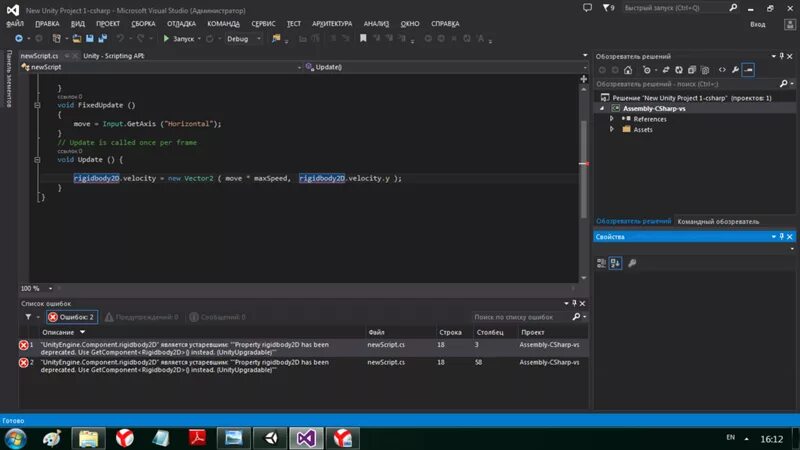Toggle the Предупреждений 0 warnings filter
Viewport: 800px width, 450px height.
point(142,317)
